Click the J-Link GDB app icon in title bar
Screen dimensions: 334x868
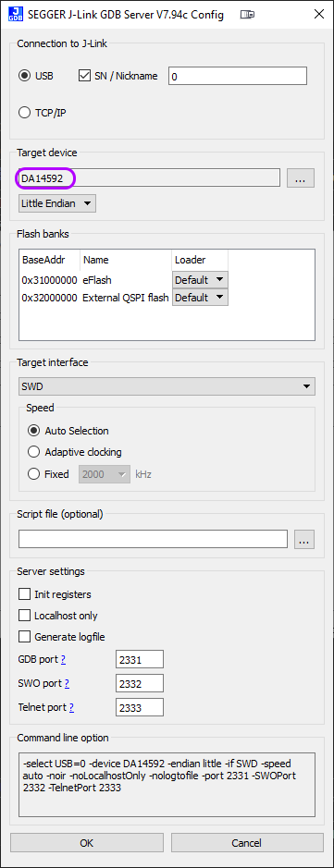(16, 15)
